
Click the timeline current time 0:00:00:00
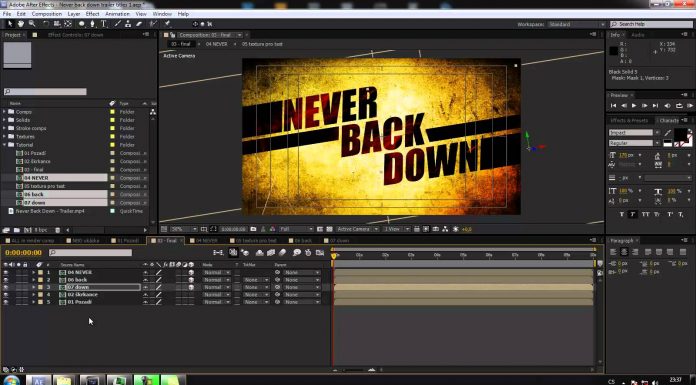point(24,252)
